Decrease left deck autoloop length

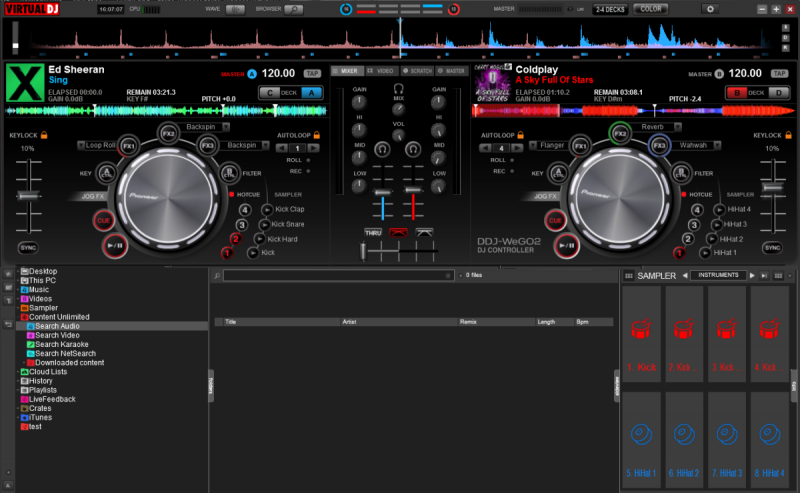pos(281,148)
